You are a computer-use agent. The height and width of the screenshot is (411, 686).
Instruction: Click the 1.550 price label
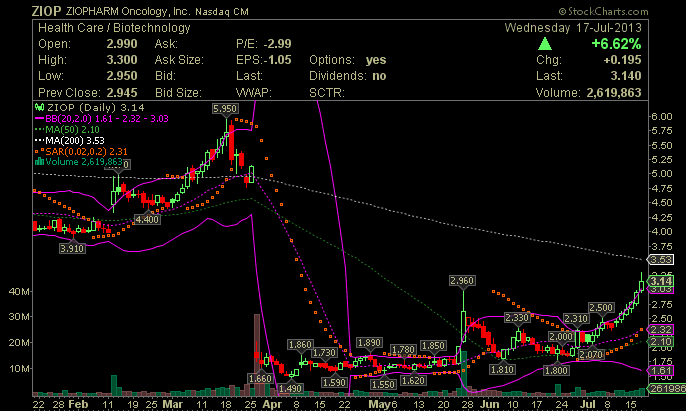pyautogui.click(x=383, y=385)
